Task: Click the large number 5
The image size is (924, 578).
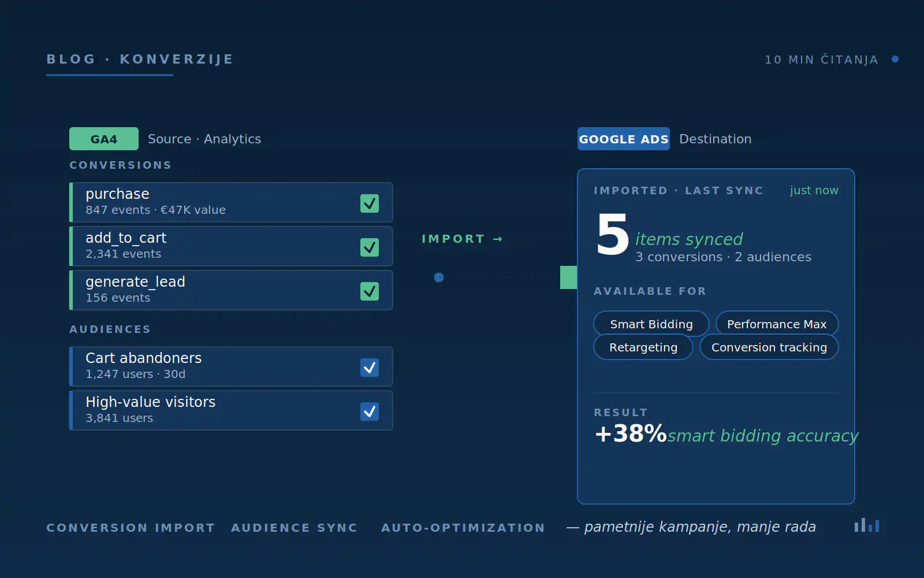Action: click(612, 235)
